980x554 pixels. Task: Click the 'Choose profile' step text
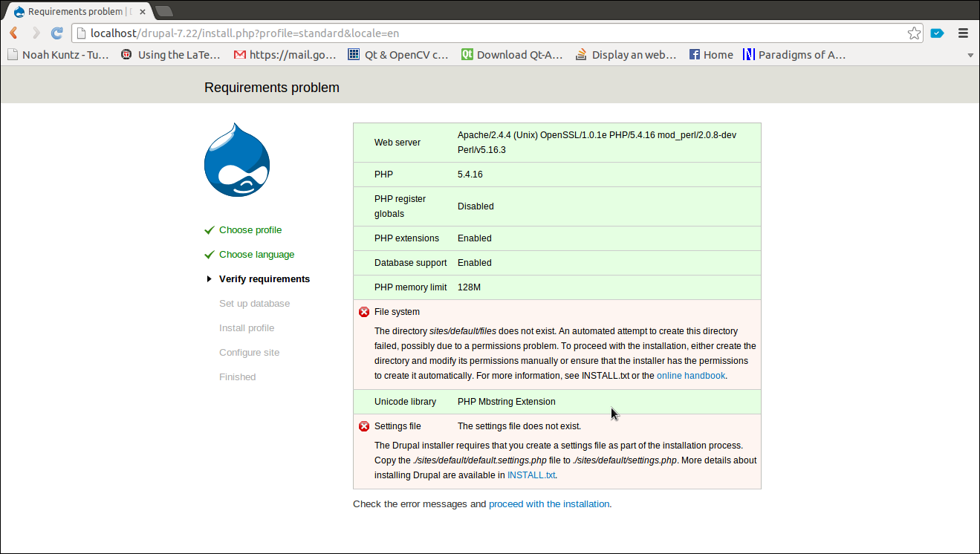coord(250,230)
